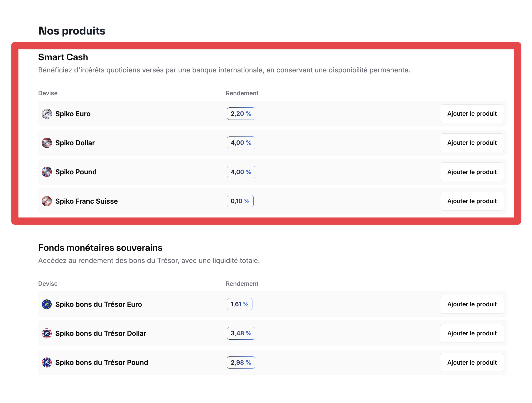
Task: Add Spiko bons du Trésor Euro
Action: point(472,304)
